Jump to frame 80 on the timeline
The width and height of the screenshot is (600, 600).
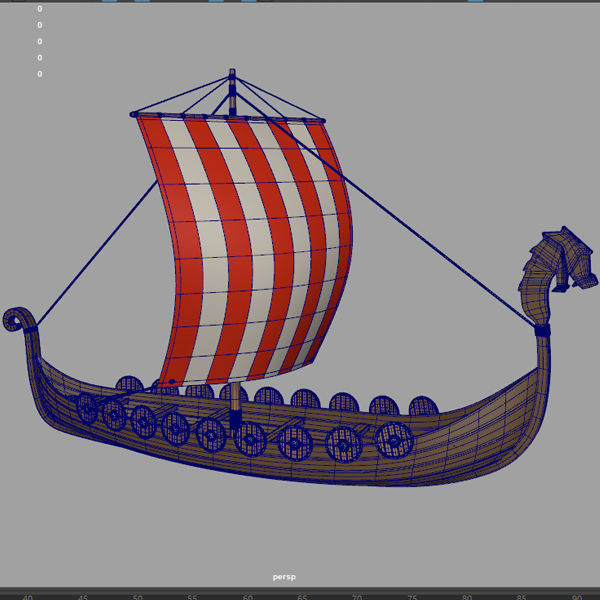pyautogui.click(x=466, y=597)
